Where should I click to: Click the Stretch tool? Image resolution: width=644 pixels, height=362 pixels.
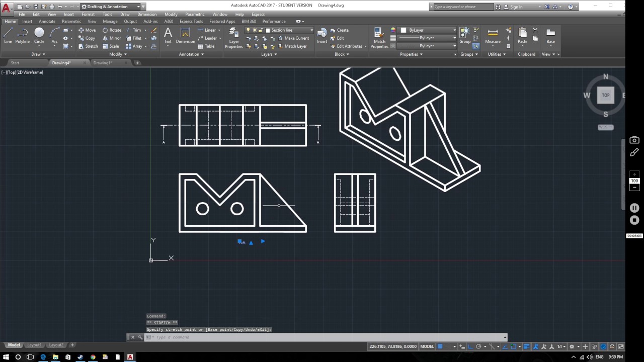coord(88,46)
